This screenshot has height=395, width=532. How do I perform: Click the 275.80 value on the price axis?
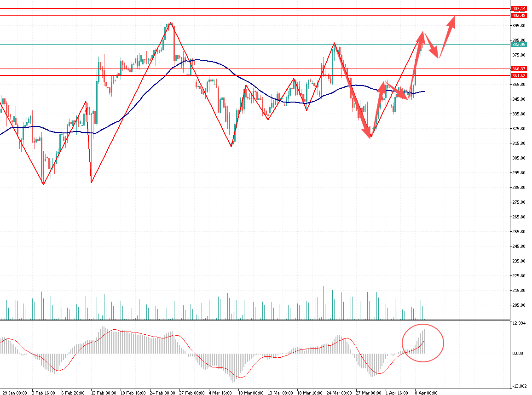tap(519, 202)
